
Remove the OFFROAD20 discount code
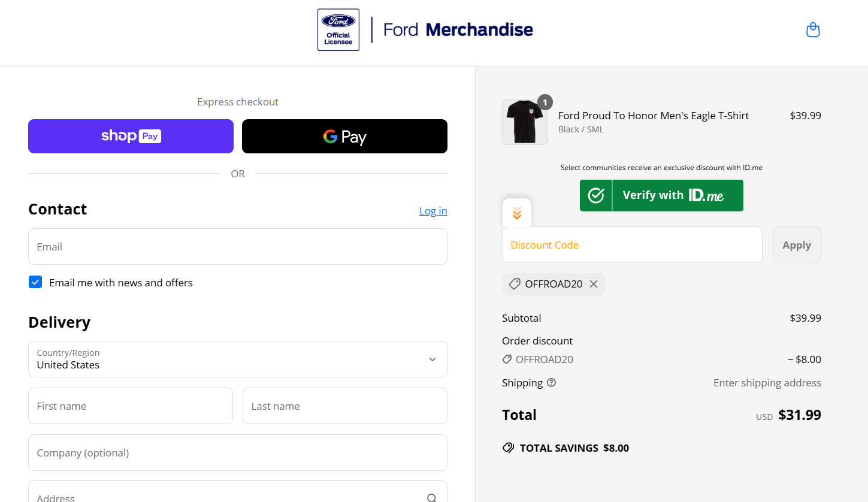coord(594,284)
